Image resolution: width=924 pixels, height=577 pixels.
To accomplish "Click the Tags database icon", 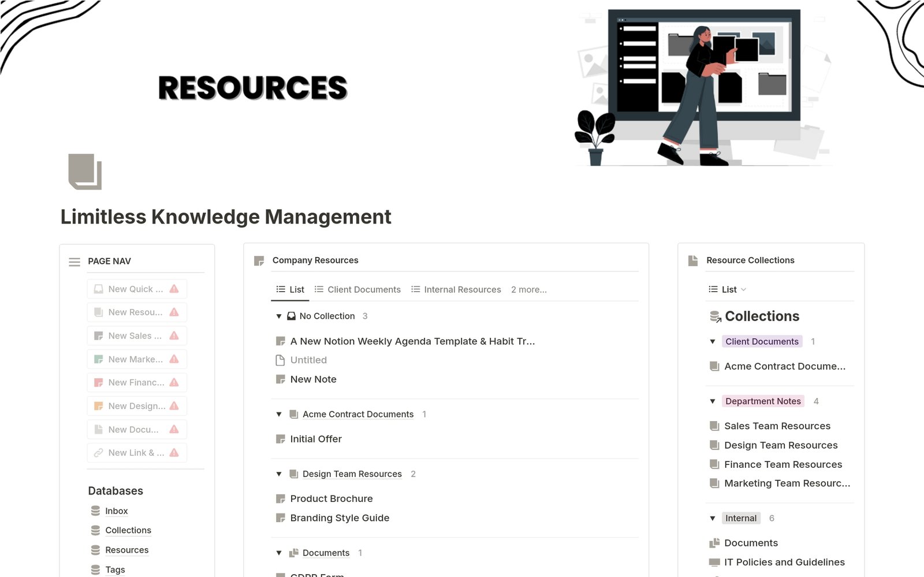I will pyautogui.click(x=95, y=569).
